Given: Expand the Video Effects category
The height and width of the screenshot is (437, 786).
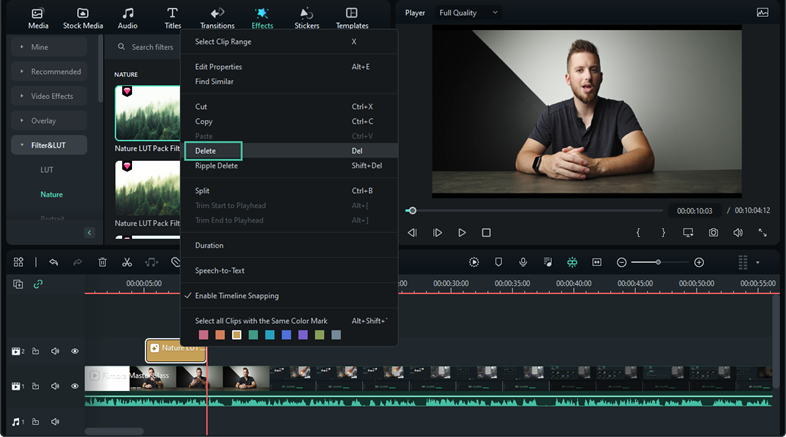Looking at the screenshot, I should 49,96.
